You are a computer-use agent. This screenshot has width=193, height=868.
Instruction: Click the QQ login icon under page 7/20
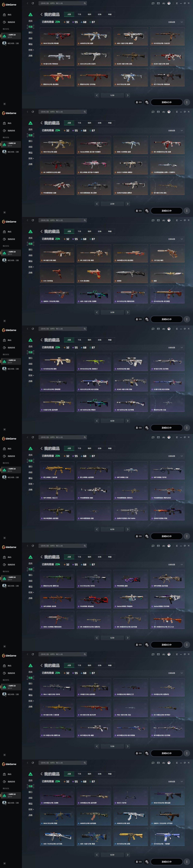(x=139, y=753)
